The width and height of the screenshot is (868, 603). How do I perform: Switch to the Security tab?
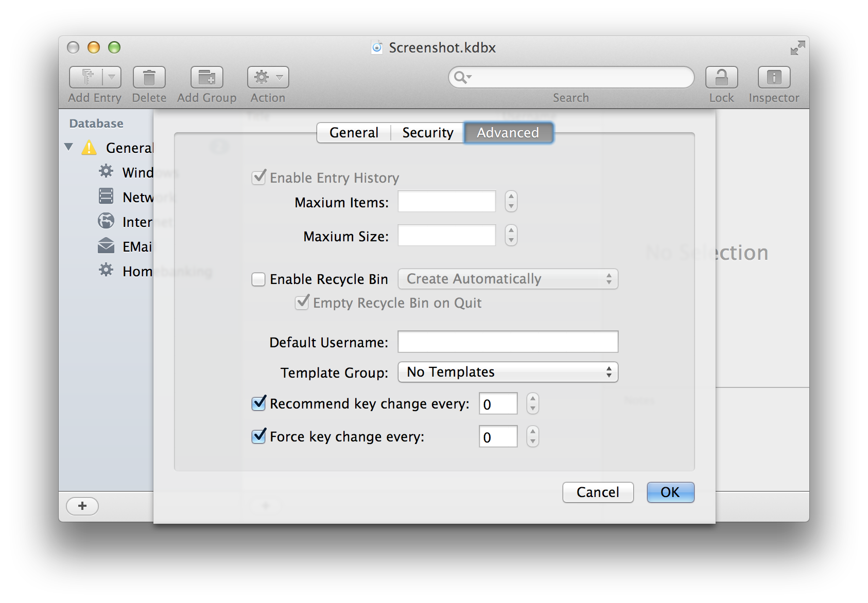(x=427, y=133)
